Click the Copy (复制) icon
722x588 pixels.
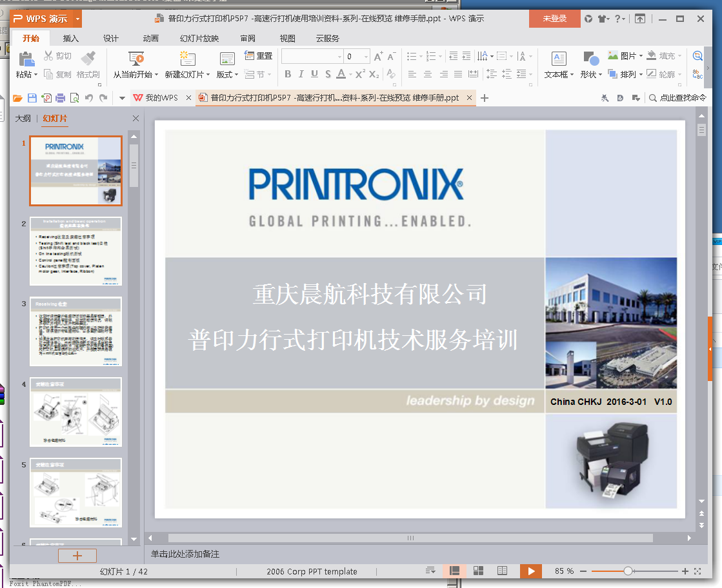pos(48,74)
